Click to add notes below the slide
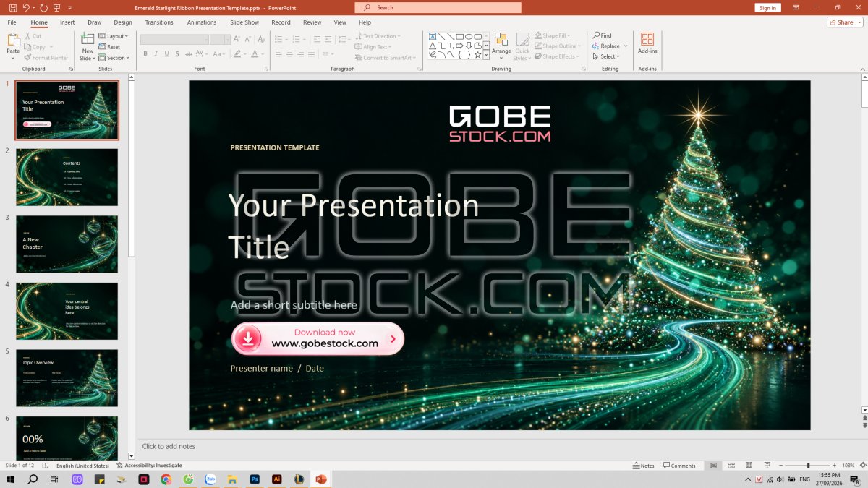 169,447
